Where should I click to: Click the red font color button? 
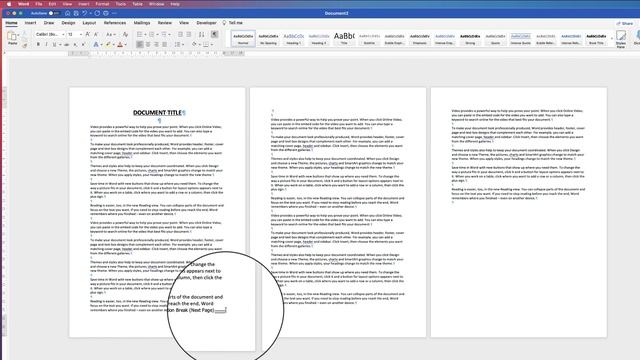pos(120,44)
